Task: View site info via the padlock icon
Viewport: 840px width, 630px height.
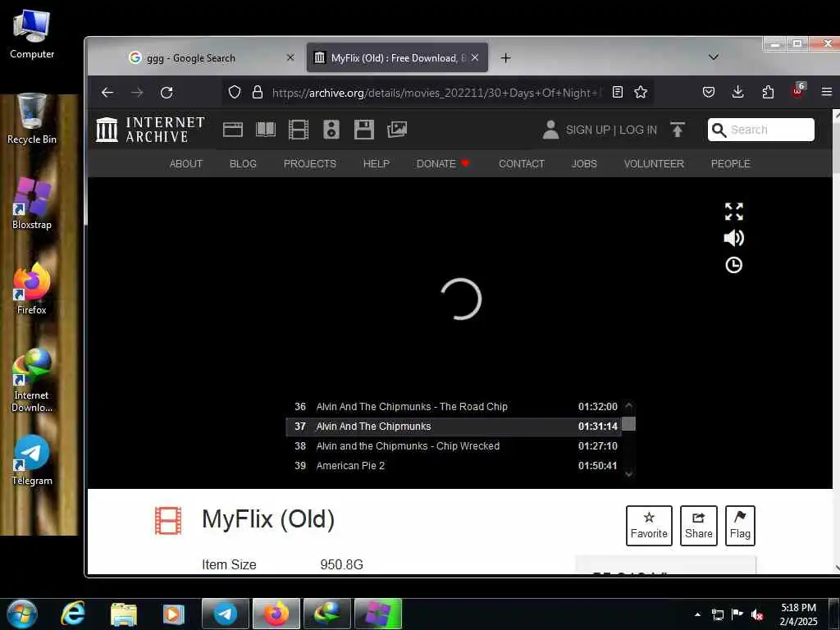Action: 258,92
